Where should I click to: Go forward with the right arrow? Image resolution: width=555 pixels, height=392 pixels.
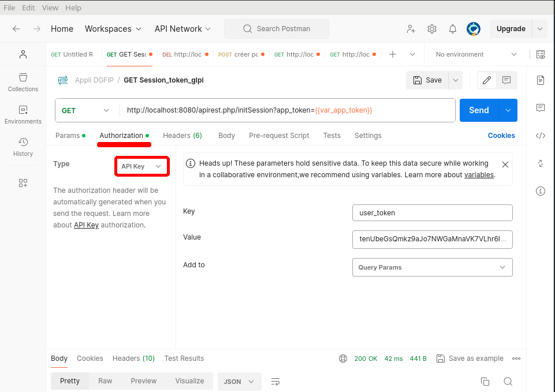(x=37, y=29)
